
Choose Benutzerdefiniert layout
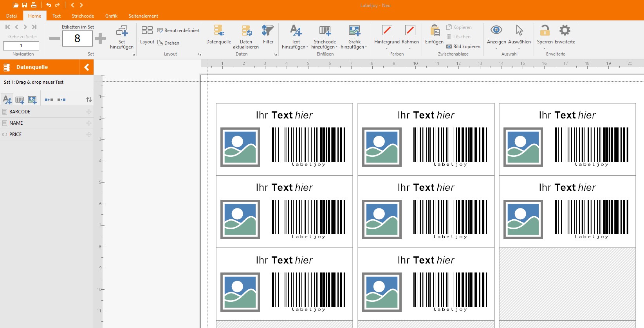point(179,30)
